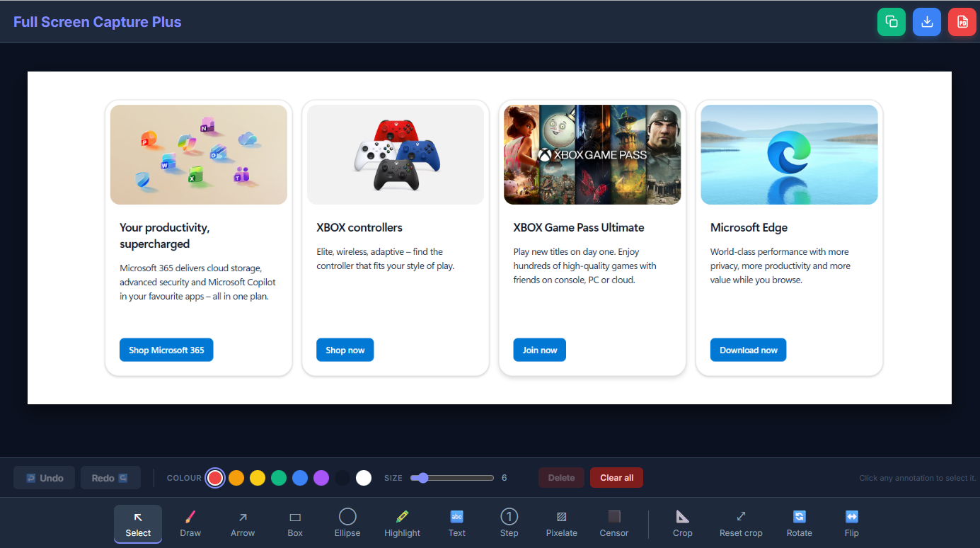Choose the Draw pen tool
Viewport: 980px width, 548px height.
[190, 525]
